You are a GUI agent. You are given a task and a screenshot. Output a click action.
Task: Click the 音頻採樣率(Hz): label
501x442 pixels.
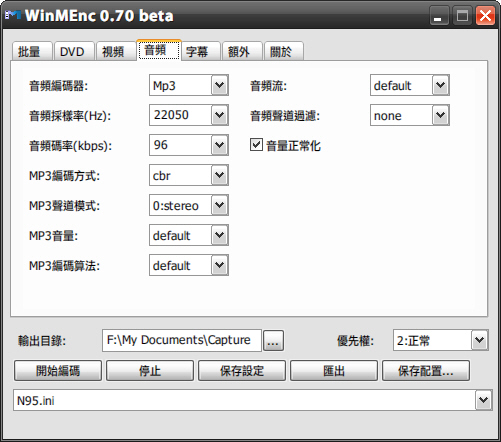70,116
